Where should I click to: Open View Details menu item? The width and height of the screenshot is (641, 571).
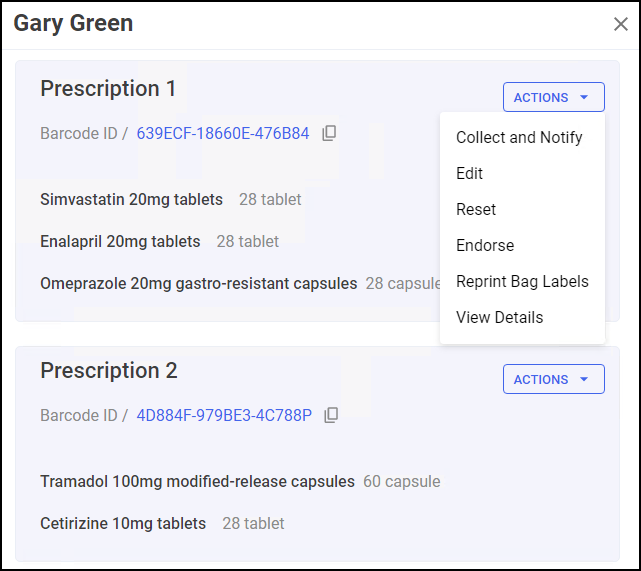499,317
